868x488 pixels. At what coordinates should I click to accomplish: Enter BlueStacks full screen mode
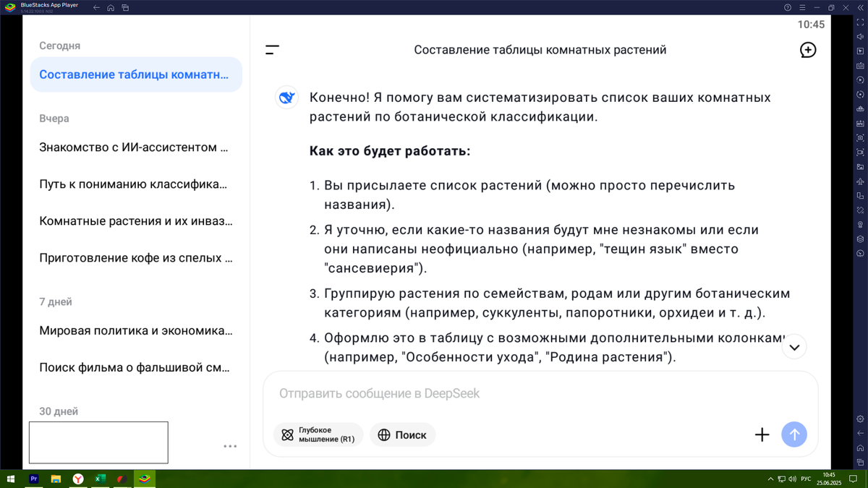pyautogui.click(x=860, y=22)
